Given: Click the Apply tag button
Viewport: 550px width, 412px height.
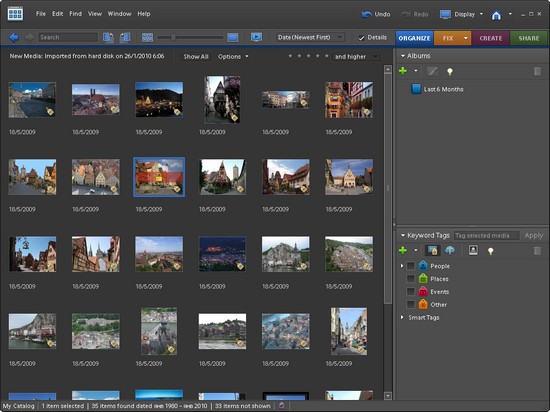Looking at the screenshot, I should click(x=534, y=236).
